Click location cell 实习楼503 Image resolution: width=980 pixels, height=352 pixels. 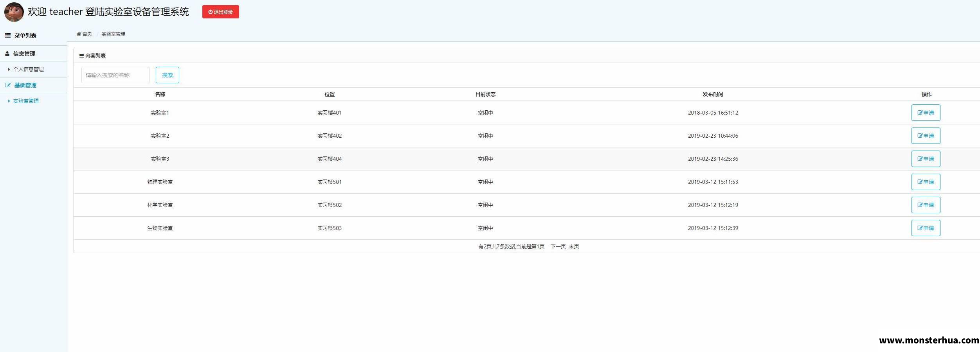coord(330,228)
